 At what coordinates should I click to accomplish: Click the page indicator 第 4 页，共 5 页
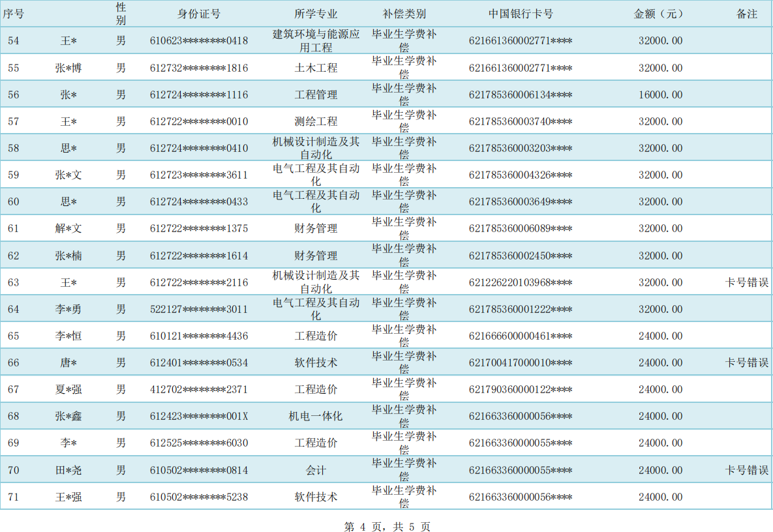pyautogui.click(x=387, y=527)
